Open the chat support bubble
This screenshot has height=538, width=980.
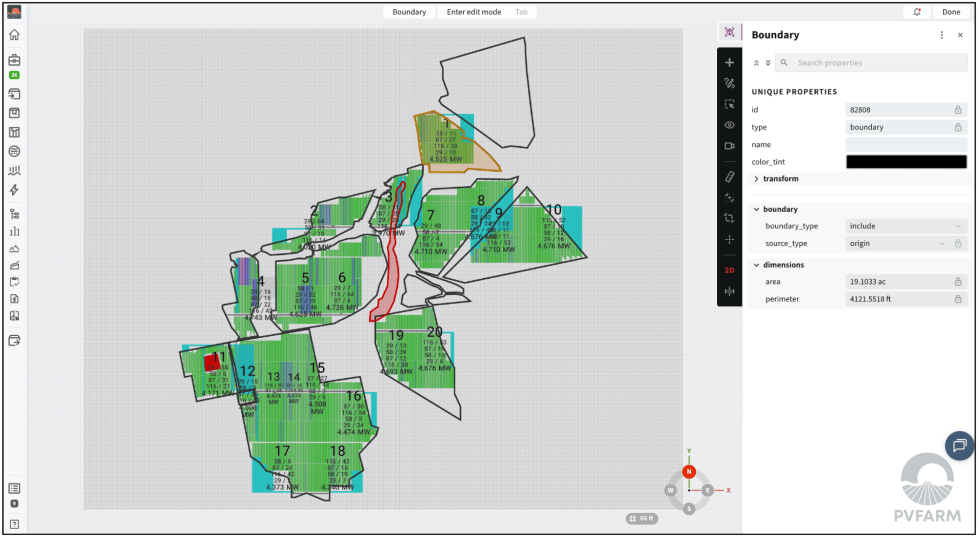coord(959,445)
